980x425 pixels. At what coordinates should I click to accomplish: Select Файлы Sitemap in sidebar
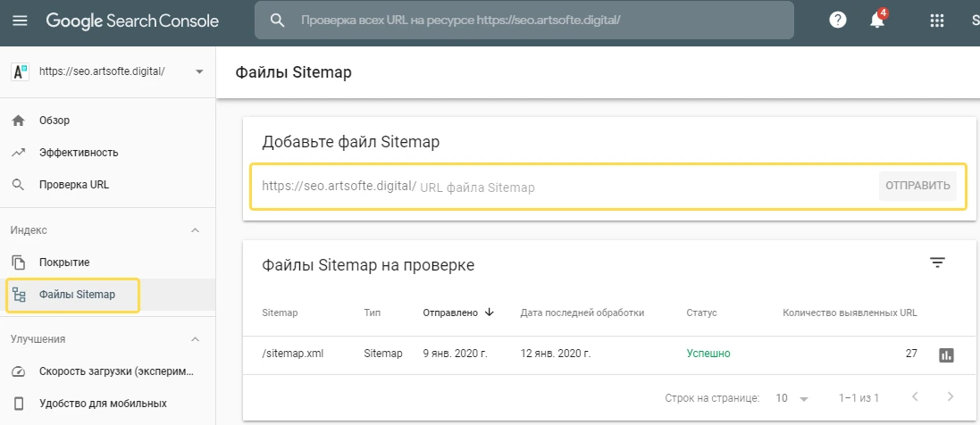(x=77, y=295)
